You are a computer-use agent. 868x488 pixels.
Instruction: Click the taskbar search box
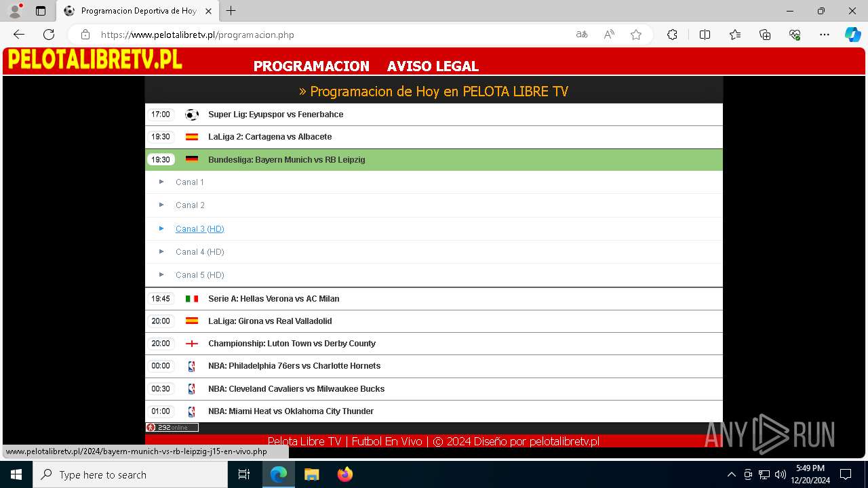coord(130,474)
